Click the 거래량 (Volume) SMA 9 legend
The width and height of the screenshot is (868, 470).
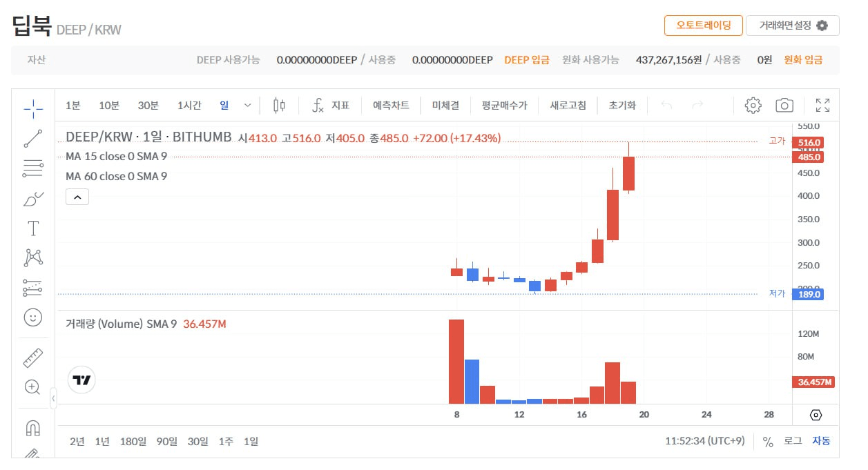[x=121, y=324]
